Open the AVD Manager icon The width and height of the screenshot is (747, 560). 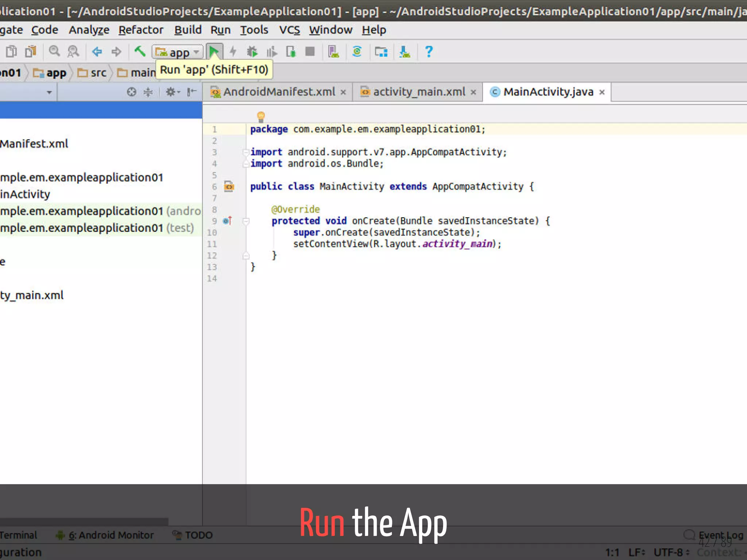pos(333,52)
